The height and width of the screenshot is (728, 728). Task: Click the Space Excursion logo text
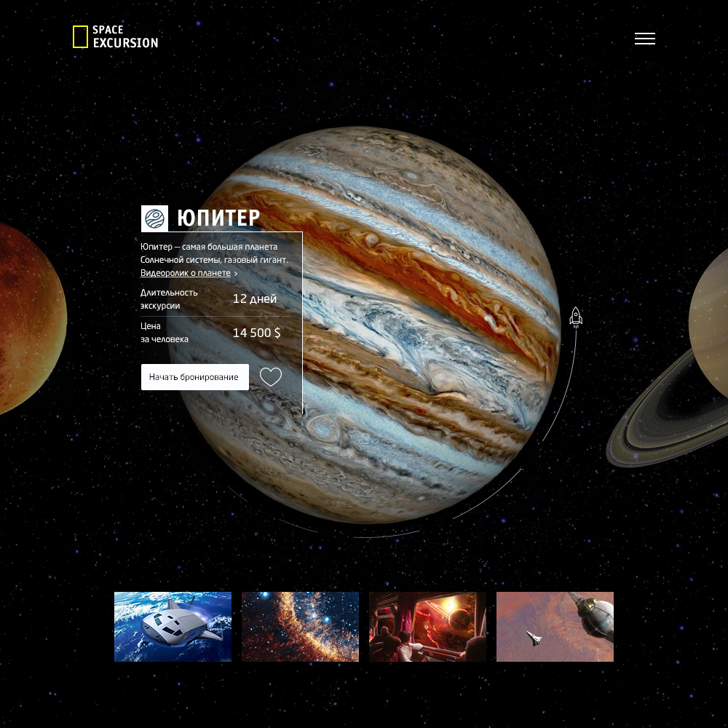tap(125, 36)
